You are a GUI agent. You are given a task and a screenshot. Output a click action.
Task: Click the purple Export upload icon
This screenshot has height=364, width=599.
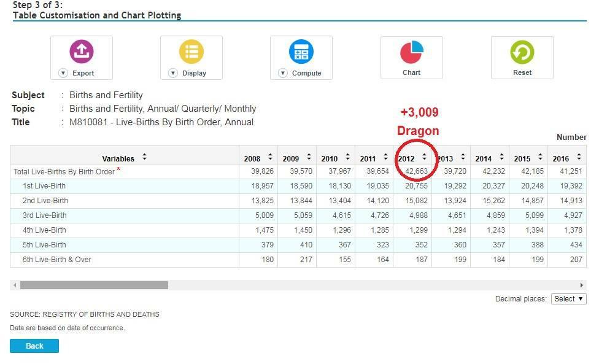click(x=82, y=51)
